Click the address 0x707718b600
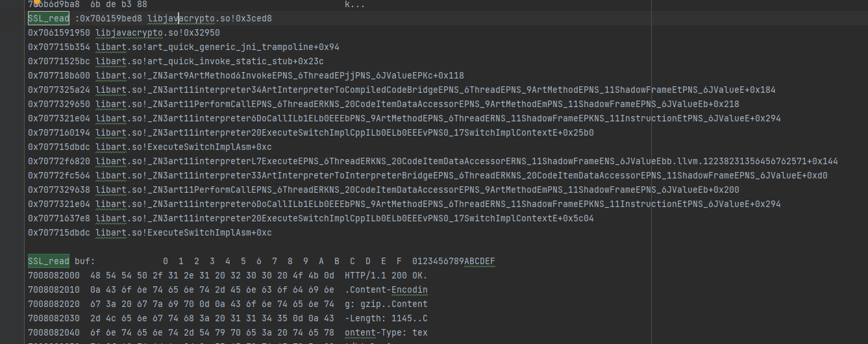 (59, 75)
